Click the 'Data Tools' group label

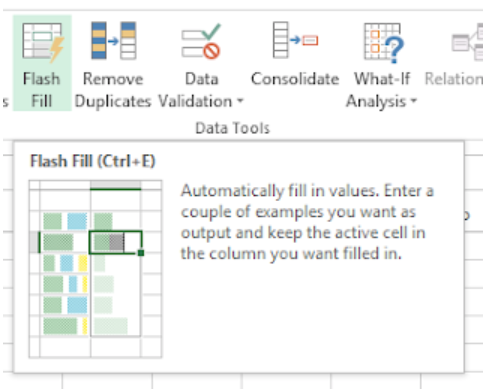coord(232,128)
